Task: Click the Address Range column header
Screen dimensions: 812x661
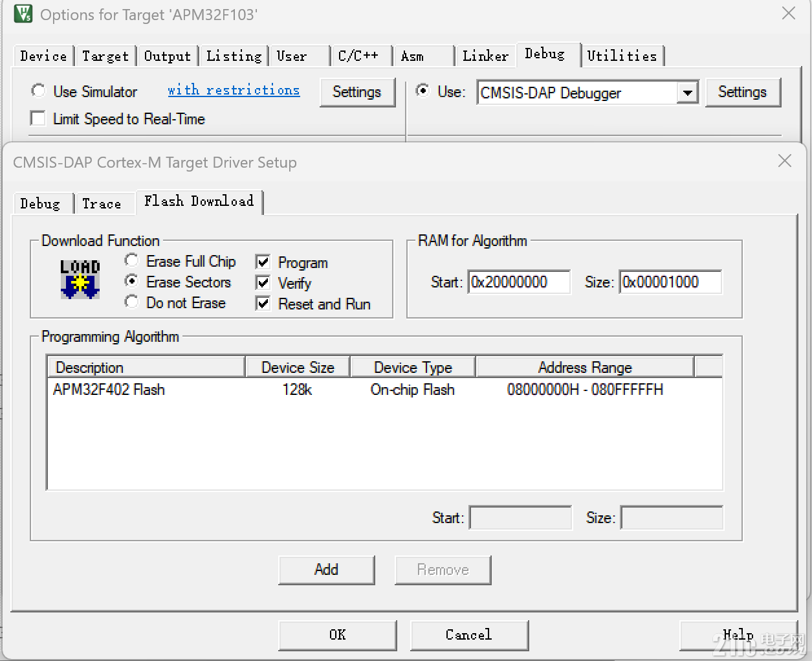Action: click(585, 367)
